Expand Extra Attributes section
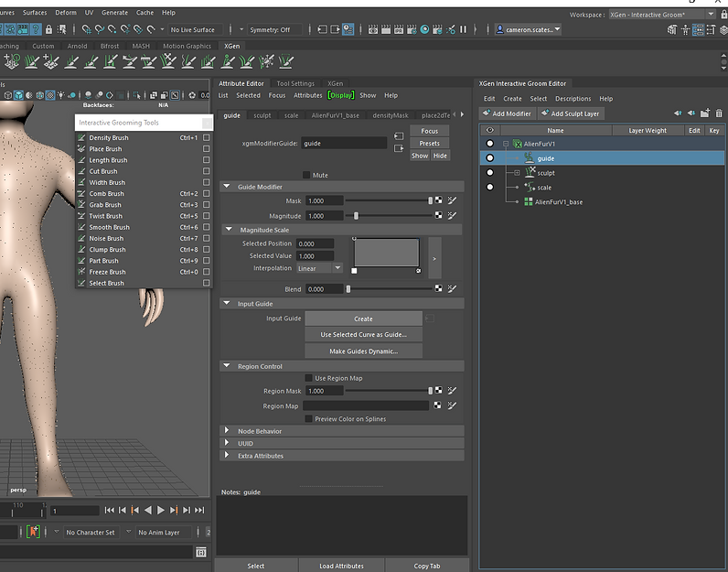 click(227, 456)
